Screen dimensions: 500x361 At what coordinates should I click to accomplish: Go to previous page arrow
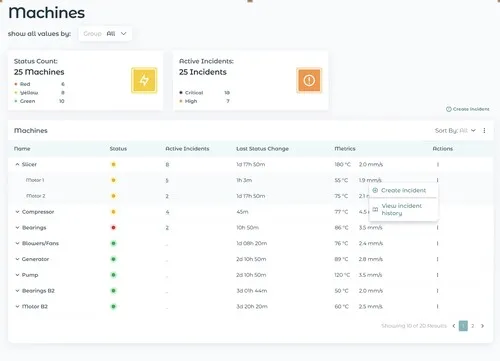point(454,326)
